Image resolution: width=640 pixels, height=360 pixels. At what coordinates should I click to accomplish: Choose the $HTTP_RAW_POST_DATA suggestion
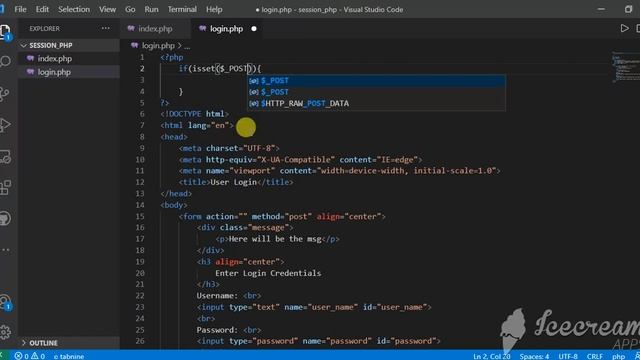(376, 103)
